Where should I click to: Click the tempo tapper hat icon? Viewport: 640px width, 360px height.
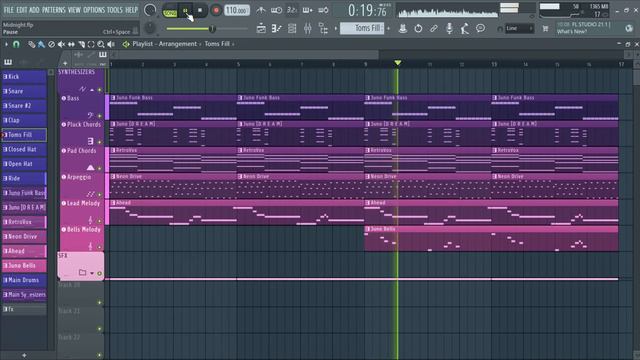pyautogui.click(x=403, y=28)
